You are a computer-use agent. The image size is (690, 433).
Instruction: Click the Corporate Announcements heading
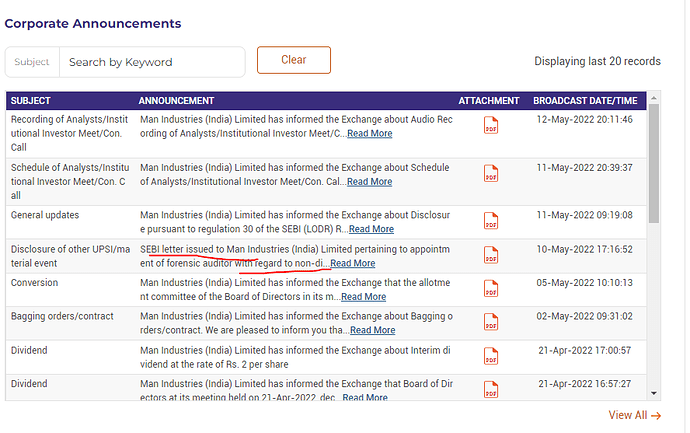click(x=93, y=23)
